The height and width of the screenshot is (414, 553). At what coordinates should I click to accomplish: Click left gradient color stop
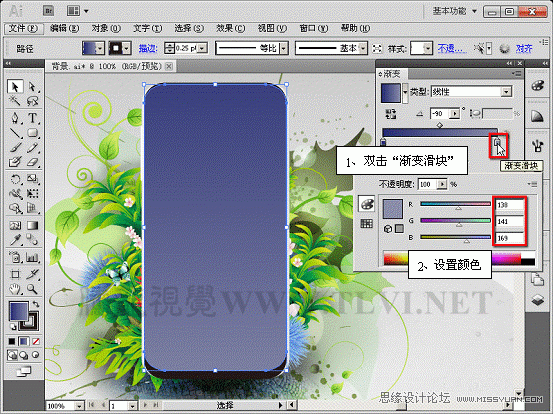point(384,142)
